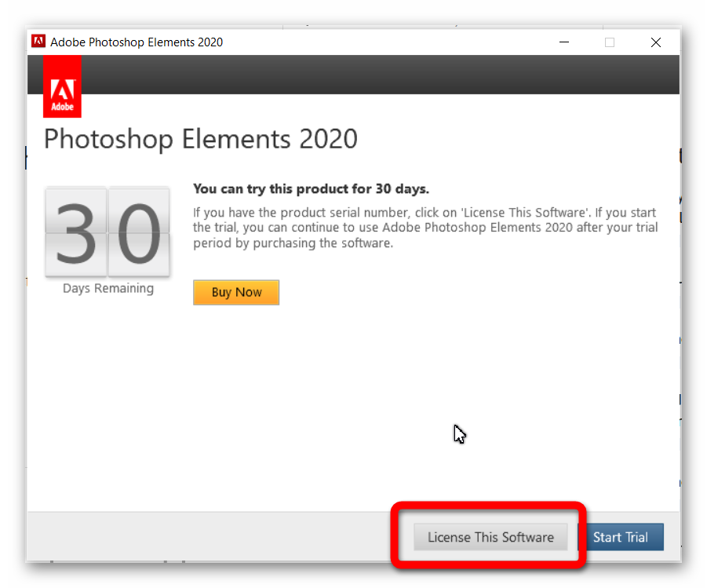
Task: Click 'Adobe Photoshop Elements 2020' in the description paragraph
Action: (478, 228)
